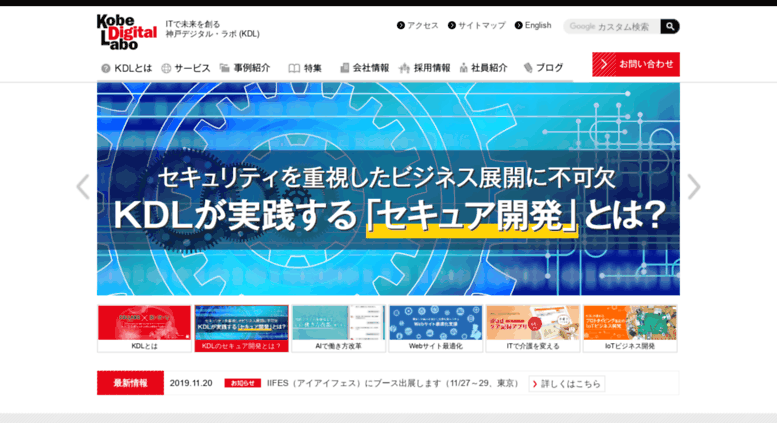Screen dimensions: 777x423
Task: Click the arrow bullet beside アクセス
Action: pyautogui.click(x=400, y=25)
